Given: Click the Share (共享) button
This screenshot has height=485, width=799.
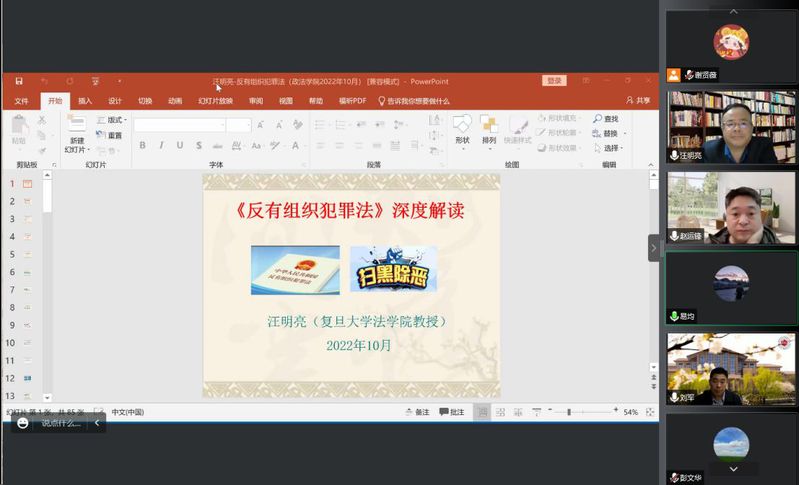Looking at the screenshot, I should tap(638, 101).
